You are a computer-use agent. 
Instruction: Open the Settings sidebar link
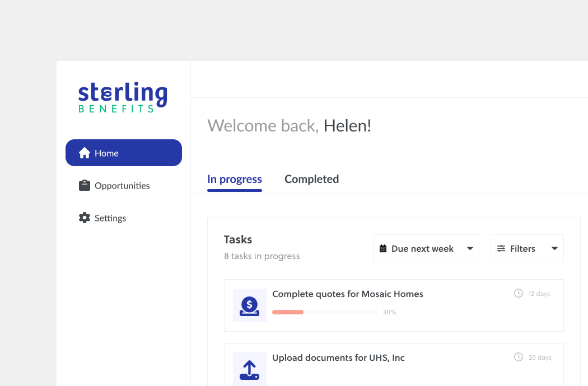pyautogui.click(x=110, y=218)
